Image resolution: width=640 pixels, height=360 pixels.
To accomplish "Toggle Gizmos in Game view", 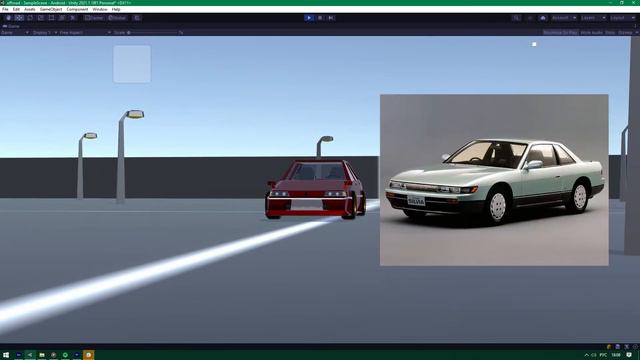I will point(625,33).
